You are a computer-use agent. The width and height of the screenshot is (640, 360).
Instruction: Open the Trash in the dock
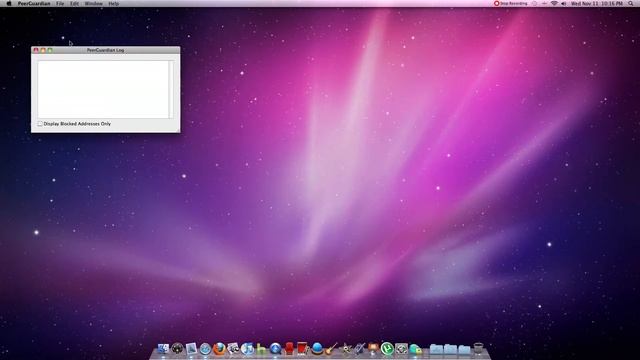coord(478,349)
